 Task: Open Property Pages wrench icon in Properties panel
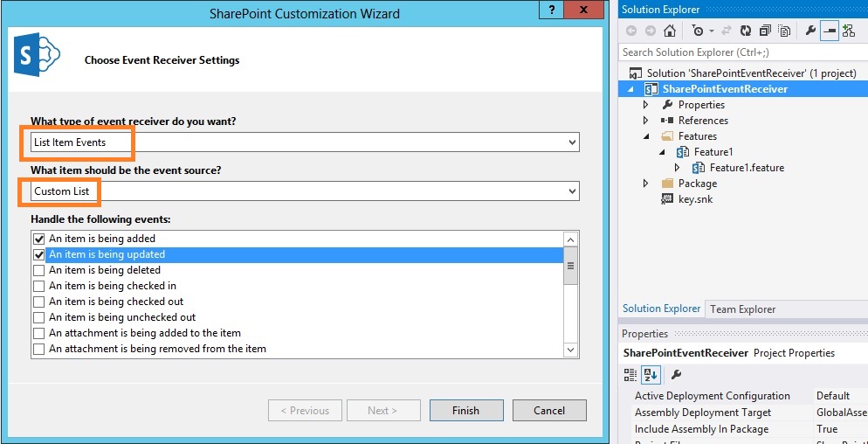pos(676,375)
